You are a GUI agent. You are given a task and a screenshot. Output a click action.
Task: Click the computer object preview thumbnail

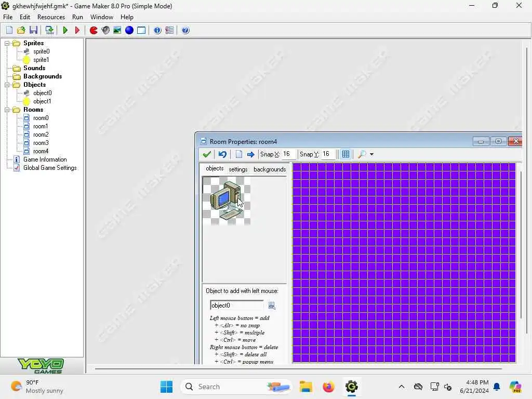click(227, 201)
